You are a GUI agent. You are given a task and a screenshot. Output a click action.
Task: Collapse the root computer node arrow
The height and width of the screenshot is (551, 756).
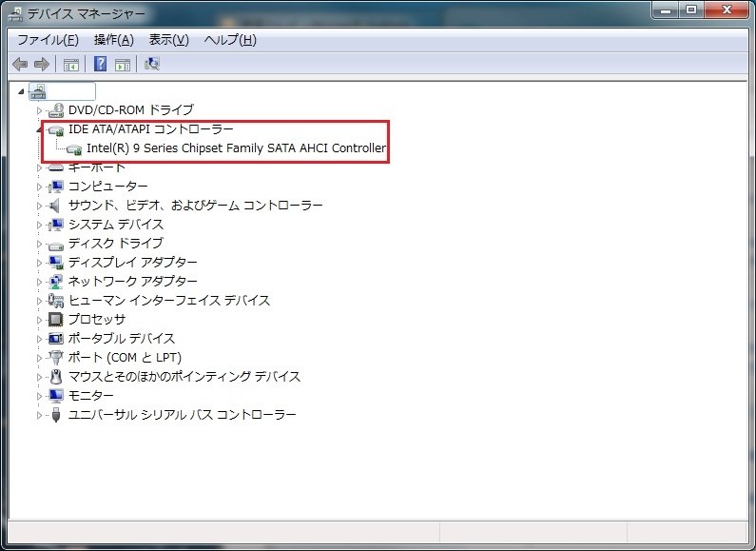click(21, 91)
